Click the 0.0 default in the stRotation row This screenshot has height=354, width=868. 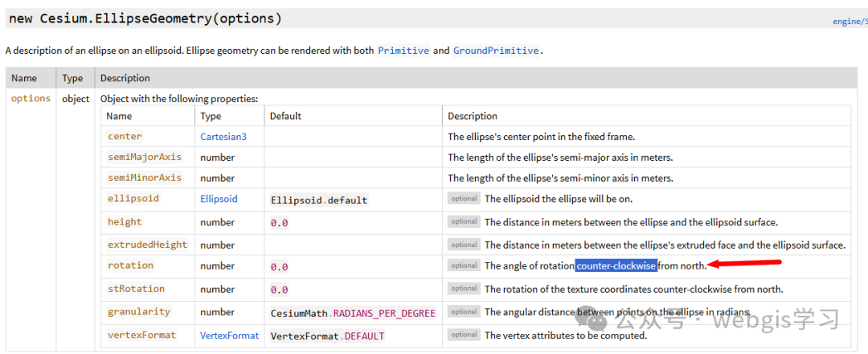coord(279,290)
